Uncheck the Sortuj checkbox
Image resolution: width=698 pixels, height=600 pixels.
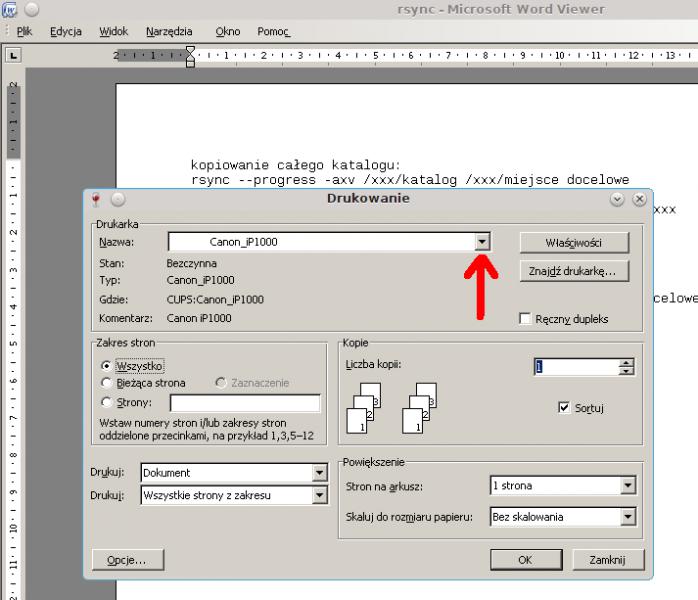[564, 407]
